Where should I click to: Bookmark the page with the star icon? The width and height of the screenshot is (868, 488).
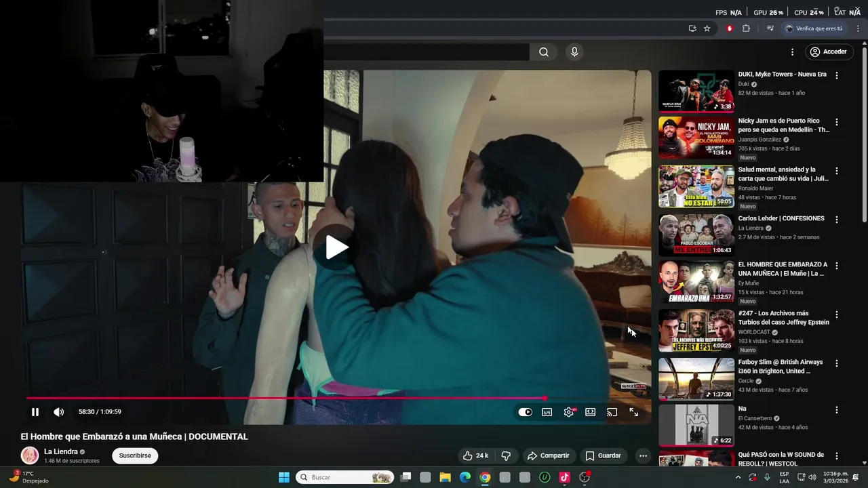click(x=707, y=28)
